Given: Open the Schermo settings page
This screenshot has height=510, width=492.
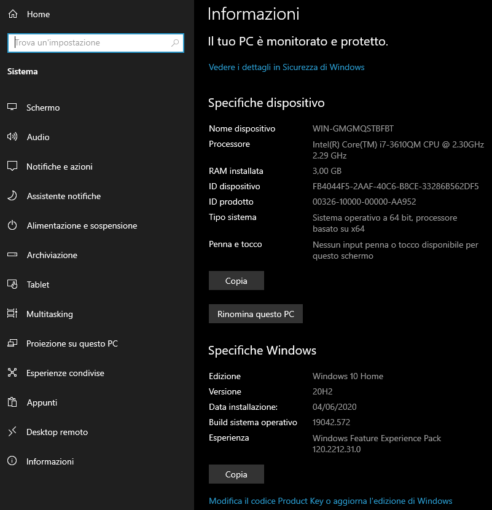Looking at the screenshot, I should [x=43, y=108].
